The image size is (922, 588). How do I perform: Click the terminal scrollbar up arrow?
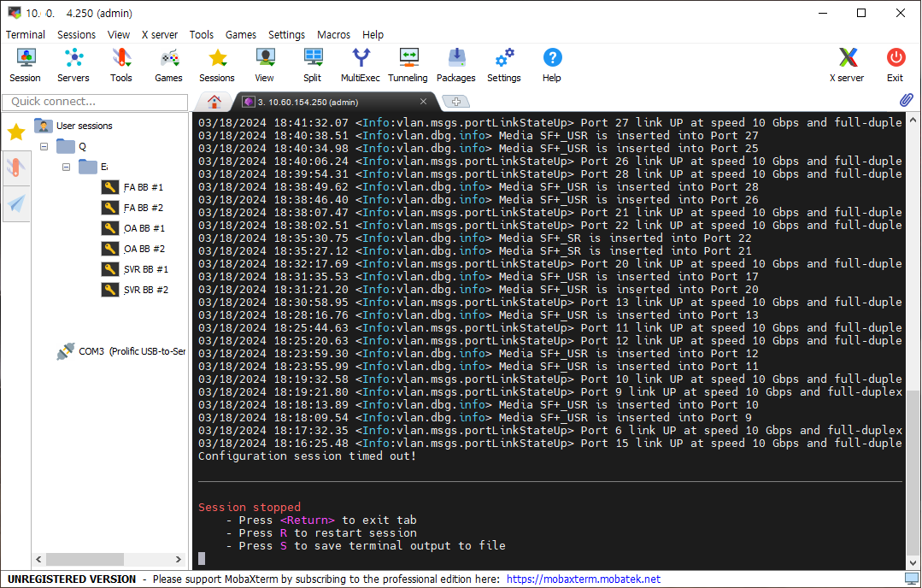pyautogui.click(x=913, y=120)
